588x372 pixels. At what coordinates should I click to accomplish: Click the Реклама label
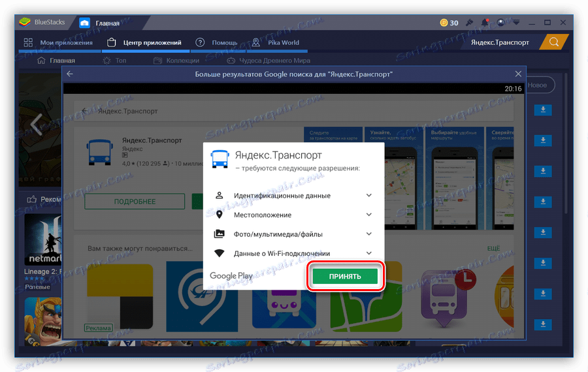pyautogui.click(x=98, y=328)
